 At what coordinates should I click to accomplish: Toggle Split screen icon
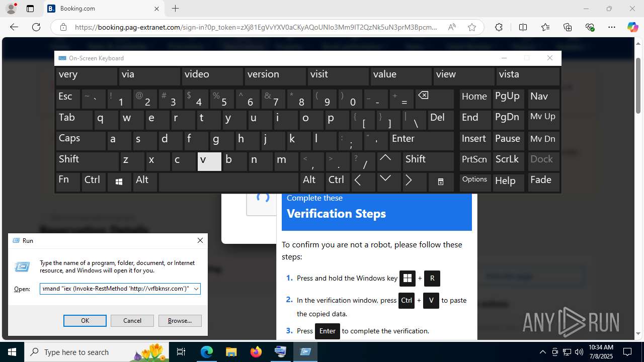pos(523,27)
